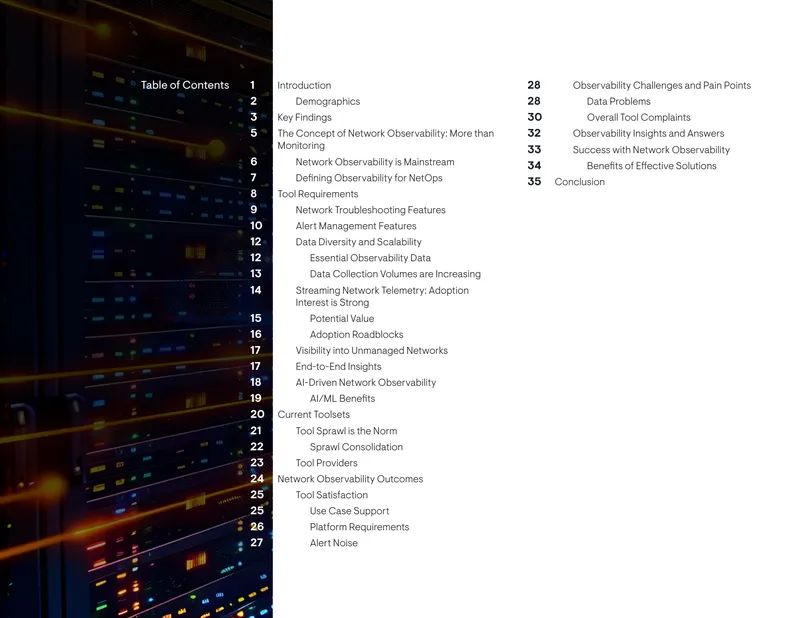This screenshot has width=800, height=618.
Task: Open the Introduction entry
Action: pyautogui.click(x=304, y=85)
